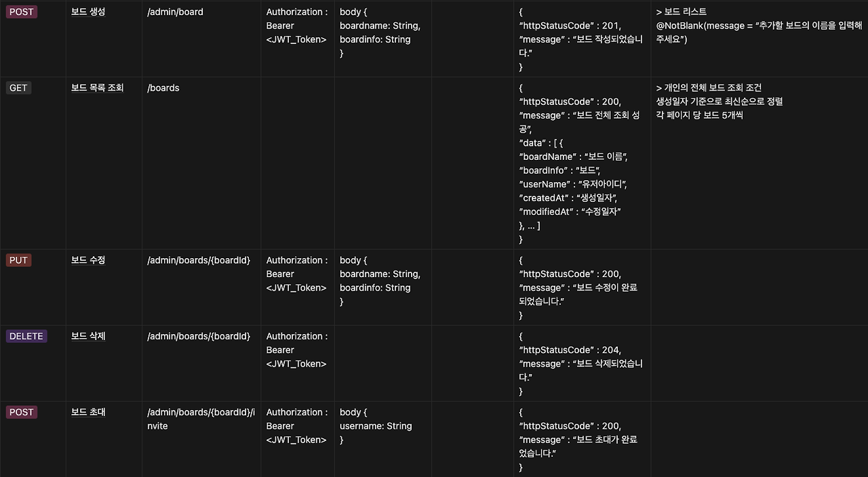This screenshot has height=477, width=868.
Task: Click the Authorization header cell of PUT row
Action: point(296,274)
